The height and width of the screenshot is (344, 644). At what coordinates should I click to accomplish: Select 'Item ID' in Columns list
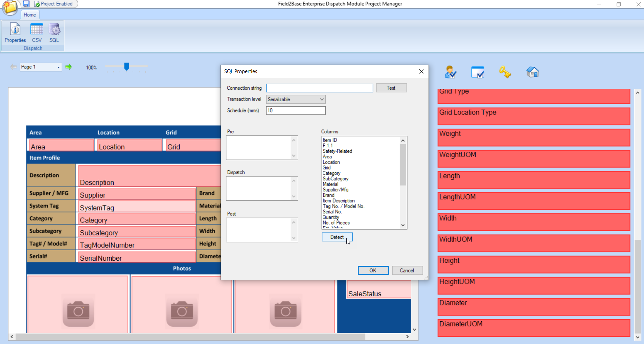pyautogui.click(x=330, y=140)
